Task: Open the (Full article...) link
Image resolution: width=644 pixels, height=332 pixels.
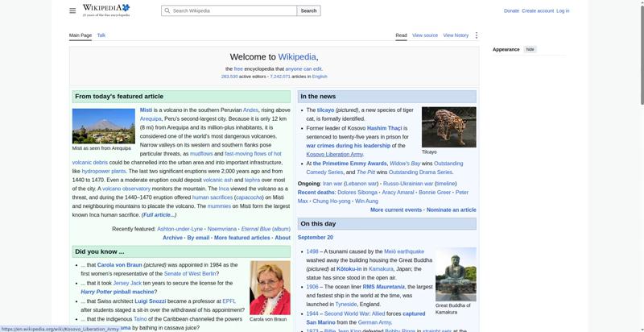Action: click(159, 215)
